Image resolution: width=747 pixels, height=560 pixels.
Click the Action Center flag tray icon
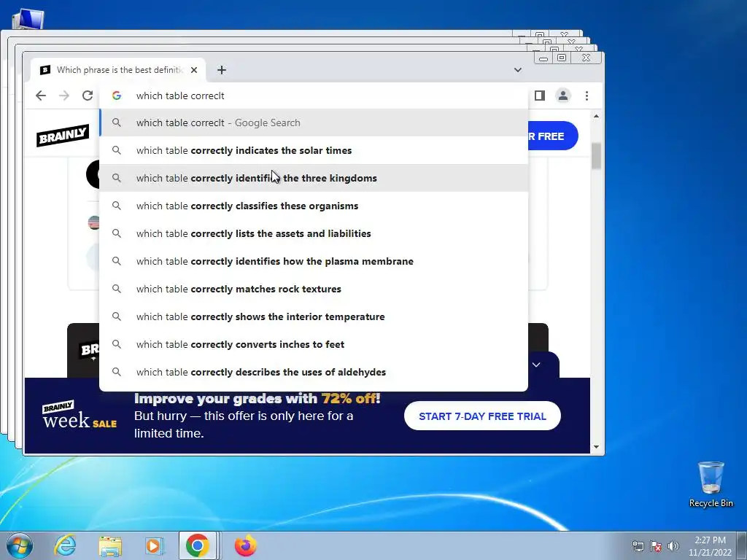[x=656, y=546]
